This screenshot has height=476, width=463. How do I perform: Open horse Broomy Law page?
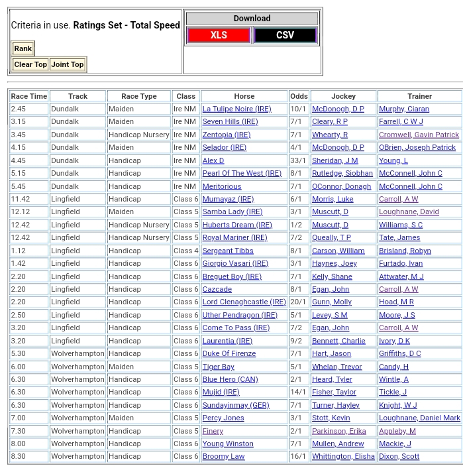[x=223, y=457]
